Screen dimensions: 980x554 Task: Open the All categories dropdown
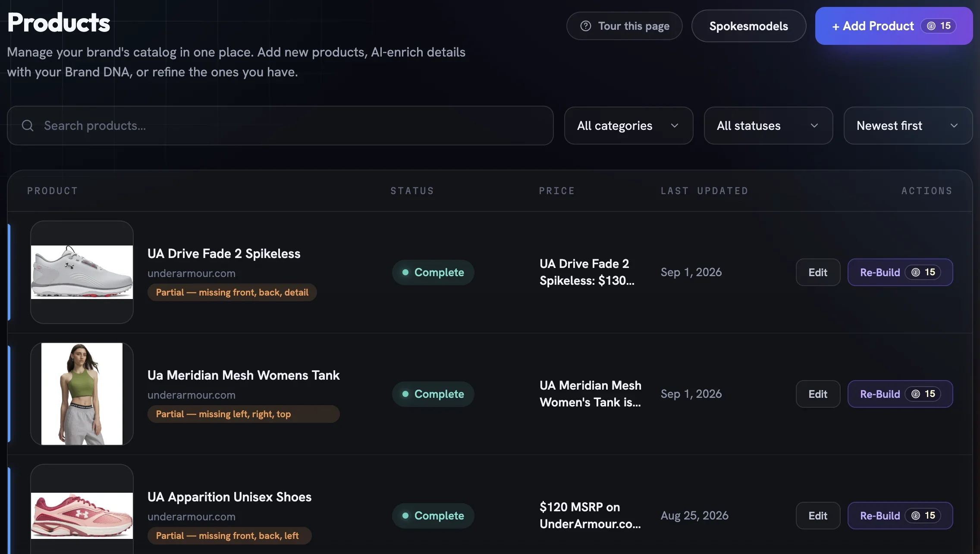pyautogui.click(x=628, y=126)
